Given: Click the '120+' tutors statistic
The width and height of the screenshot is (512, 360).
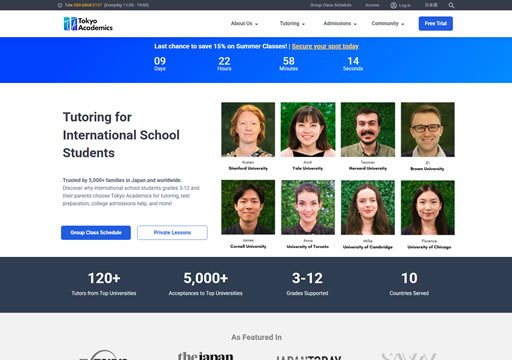Looking at the screenshot, I should tap(104, 278).
